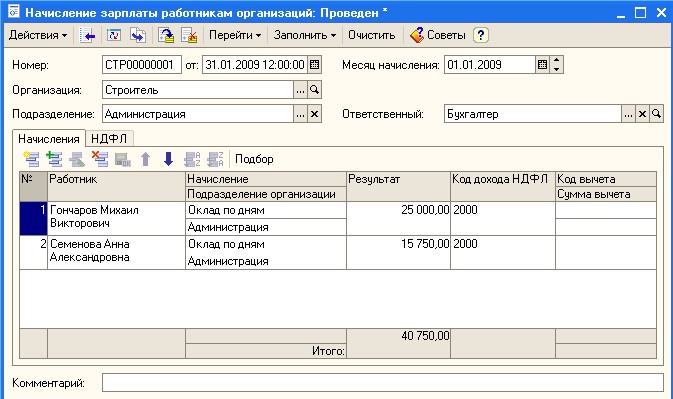
Task: Click the add row by copying icon with green plus
Action: click(x=54, y=159)
